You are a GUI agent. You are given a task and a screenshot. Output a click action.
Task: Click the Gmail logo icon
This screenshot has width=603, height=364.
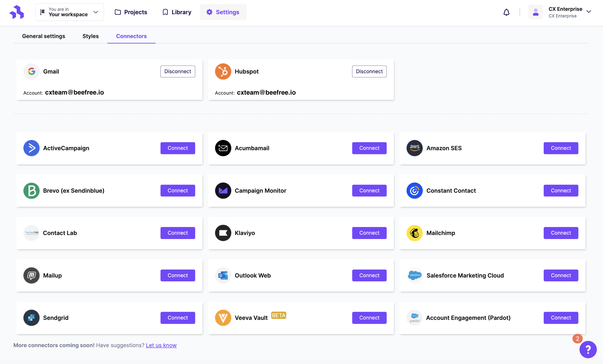coord(31,71)
